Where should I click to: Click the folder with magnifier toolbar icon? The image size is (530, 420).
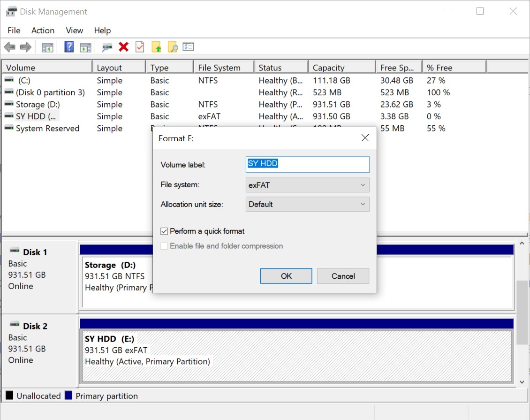[172, 47]
